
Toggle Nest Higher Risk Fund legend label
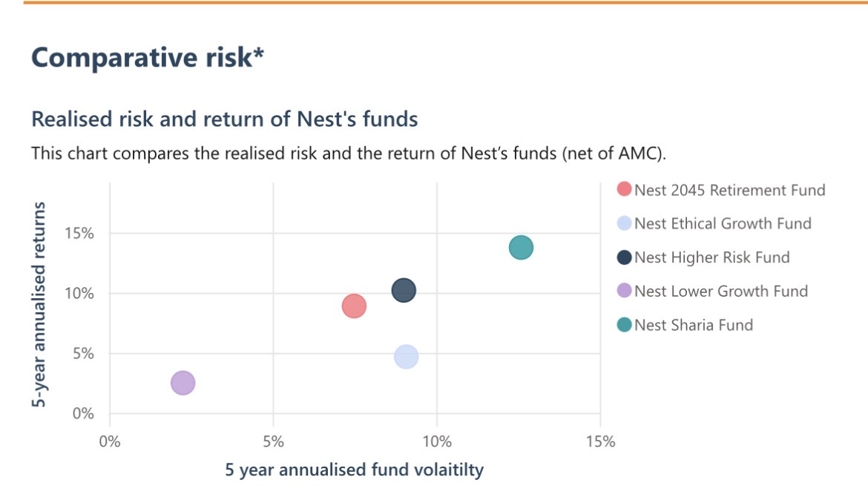711,257
